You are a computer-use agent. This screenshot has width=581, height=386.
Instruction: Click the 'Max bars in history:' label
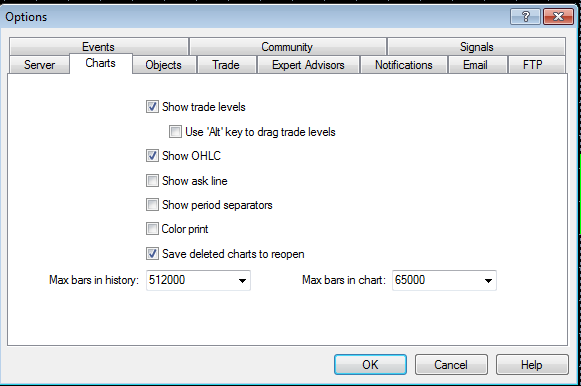pos(94,280)
